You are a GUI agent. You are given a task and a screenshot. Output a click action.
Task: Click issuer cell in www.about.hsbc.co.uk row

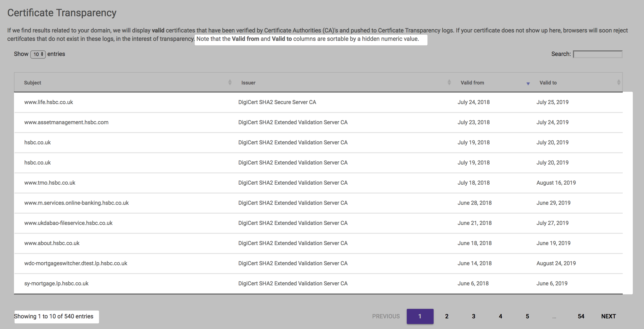coord(293,243)
